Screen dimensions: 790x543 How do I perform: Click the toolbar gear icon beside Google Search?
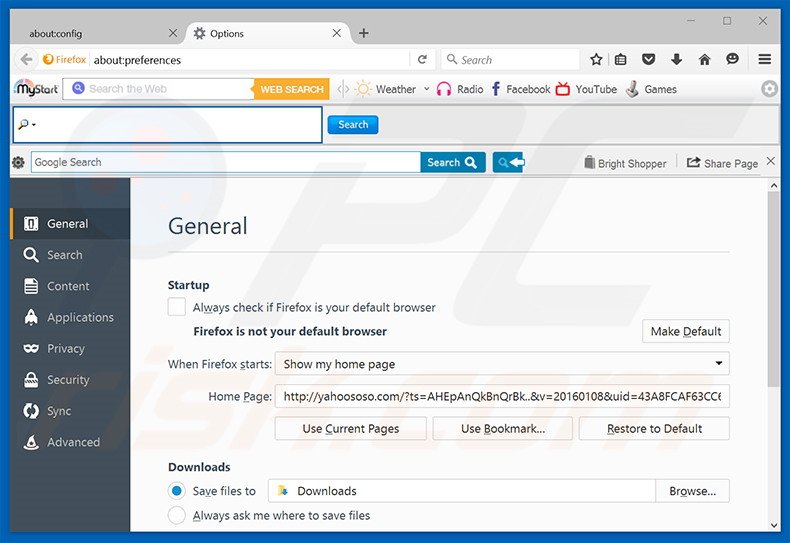pyautogui.click(x=18, y=162)
